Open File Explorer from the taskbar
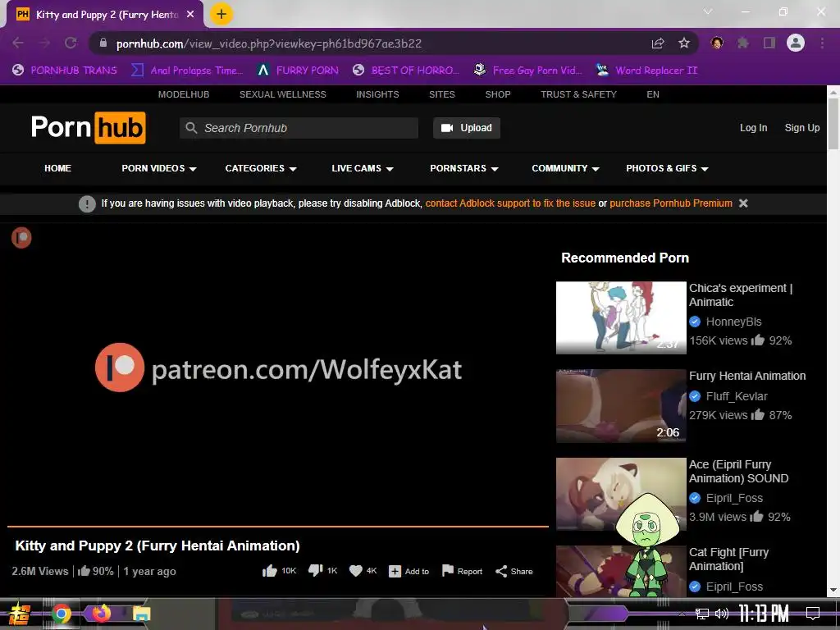Viewport: 840px width, 630px height. click(x=141, y=614)
